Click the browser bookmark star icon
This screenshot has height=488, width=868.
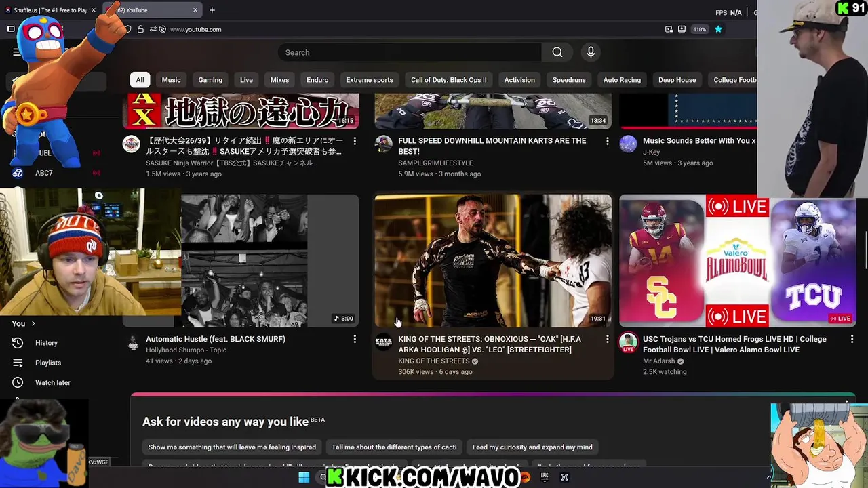(718, 29)
